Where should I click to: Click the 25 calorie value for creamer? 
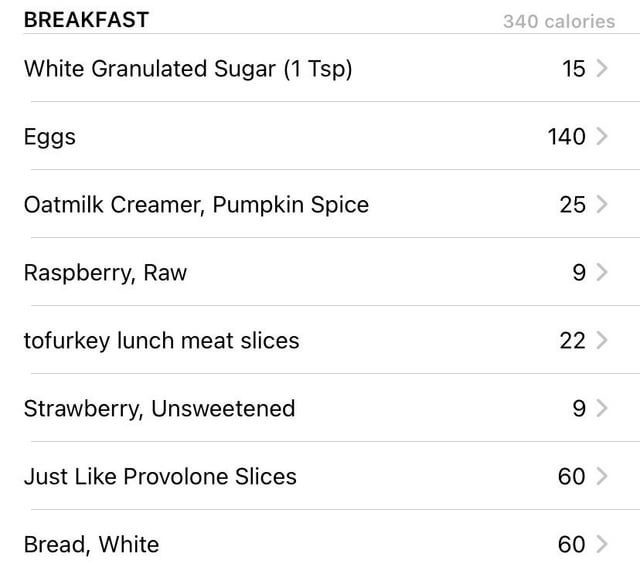[x=573, y=205]
